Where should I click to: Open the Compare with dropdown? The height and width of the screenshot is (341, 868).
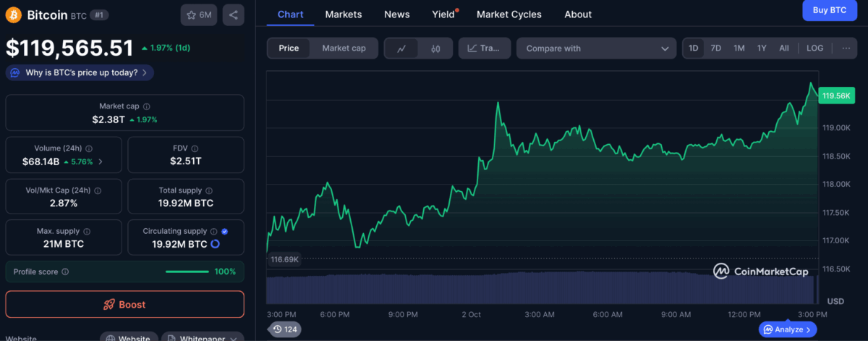pyautogui.click(x=596, y=49)
